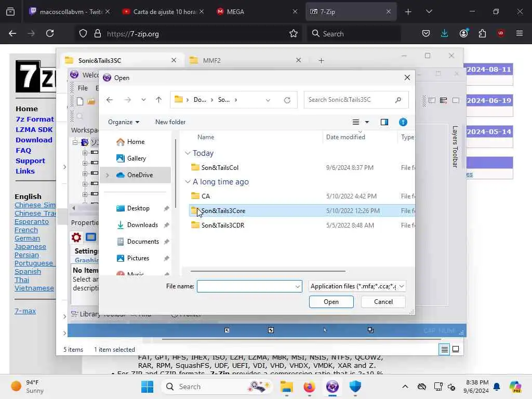Close the Open dialog with the X

point(407,78)
